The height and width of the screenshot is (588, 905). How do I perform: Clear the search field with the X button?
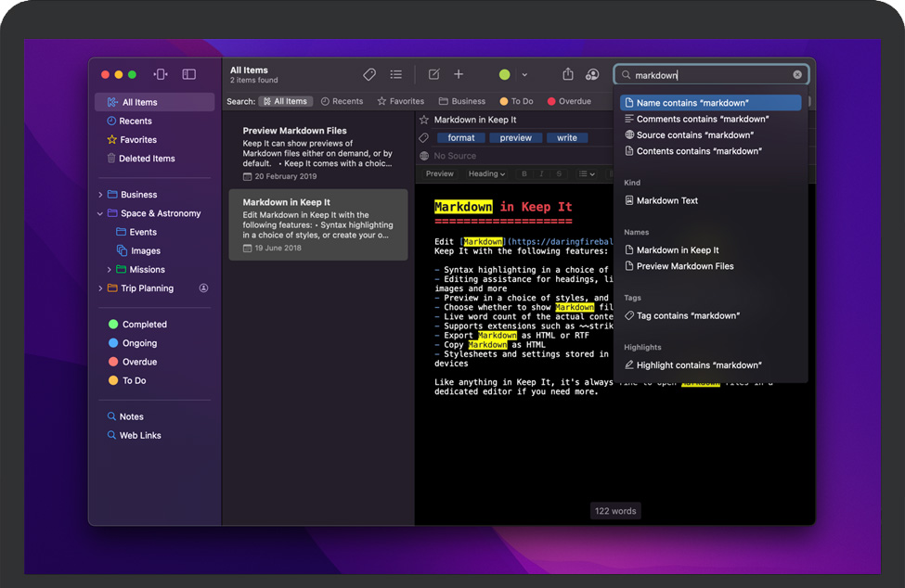click(x=797, y=75)
